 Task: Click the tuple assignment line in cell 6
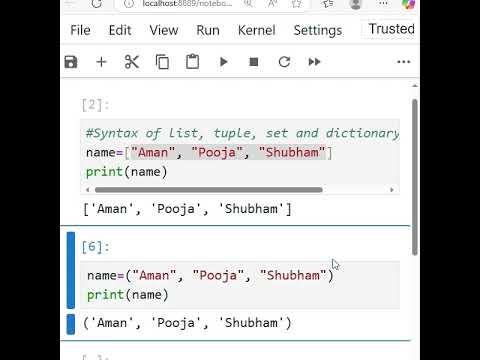(x=210, y=276)
